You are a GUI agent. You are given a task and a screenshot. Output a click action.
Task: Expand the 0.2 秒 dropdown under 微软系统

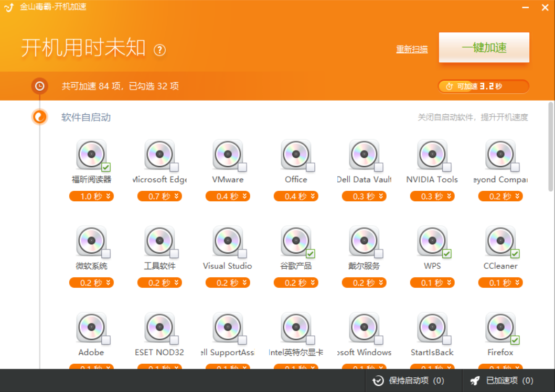click(91, 283)
